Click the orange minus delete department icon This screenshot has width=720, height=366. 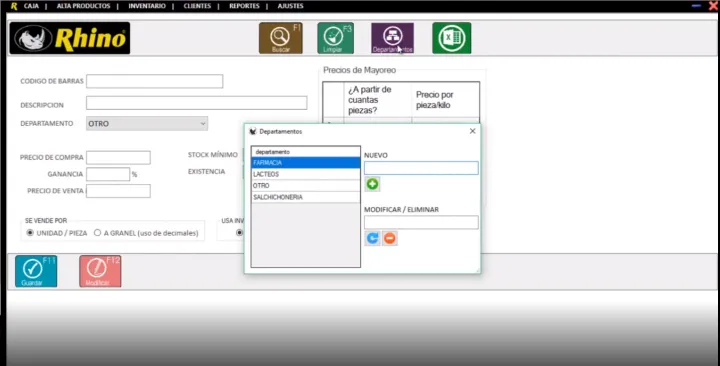pos(390,238)
